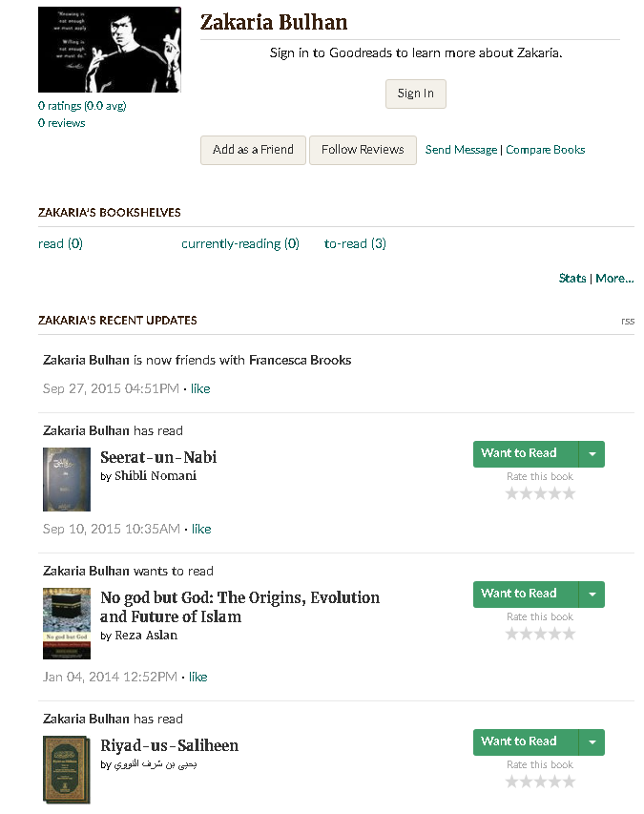Screen dimensions: 644x814
Task: Rate No god but God three stars
Action: pos(541,634)
